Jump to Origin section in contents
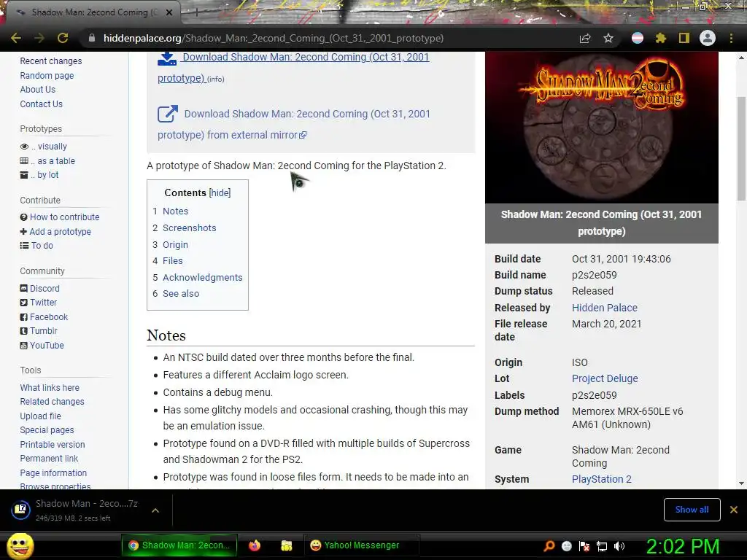Screen dimensions: 747x560 click(175, 245)
